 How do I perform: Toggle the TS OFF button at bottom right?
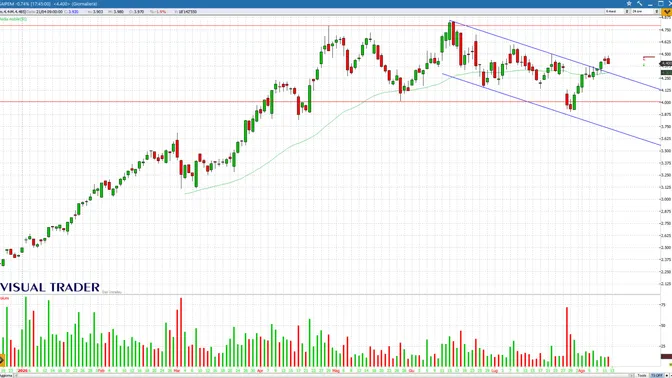(x=657, y=375)
